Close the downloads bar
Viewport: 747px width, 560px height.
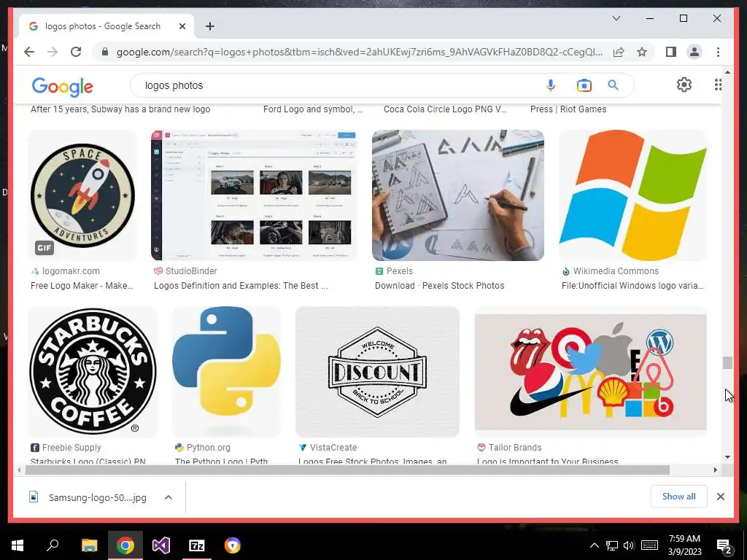tap(720, 497)
